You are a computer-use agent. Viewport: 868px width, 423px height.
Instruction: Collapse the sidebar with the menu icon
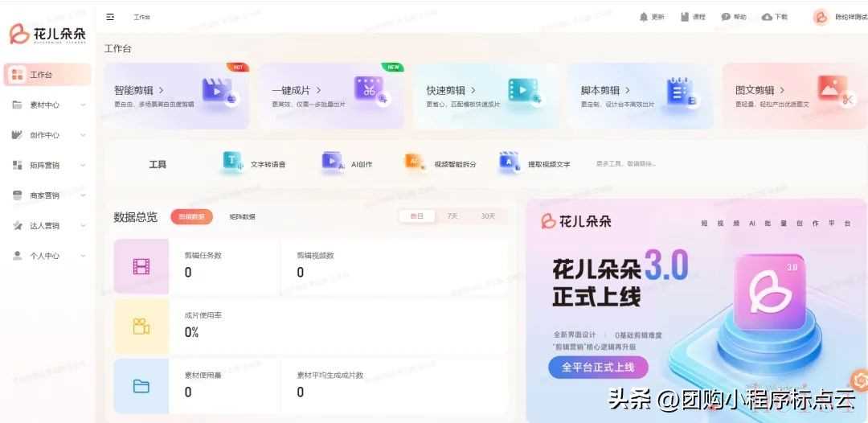pyautogui.click(x=110, y=17)
